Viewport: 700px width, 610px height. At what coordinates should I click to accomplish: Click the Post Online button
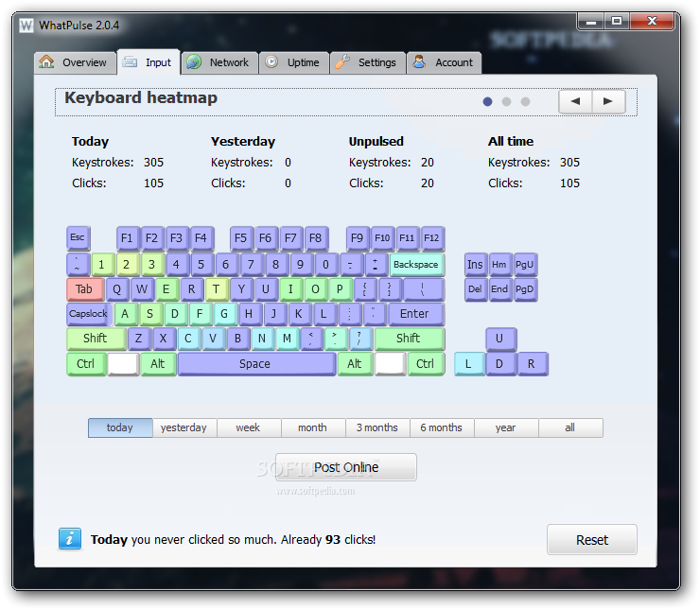(x=346, y=467)
